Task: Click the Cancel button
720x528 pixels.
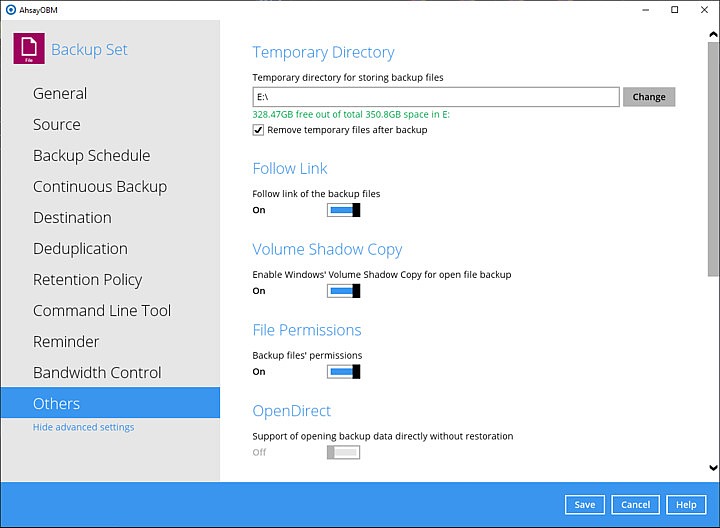Action: 635,505
